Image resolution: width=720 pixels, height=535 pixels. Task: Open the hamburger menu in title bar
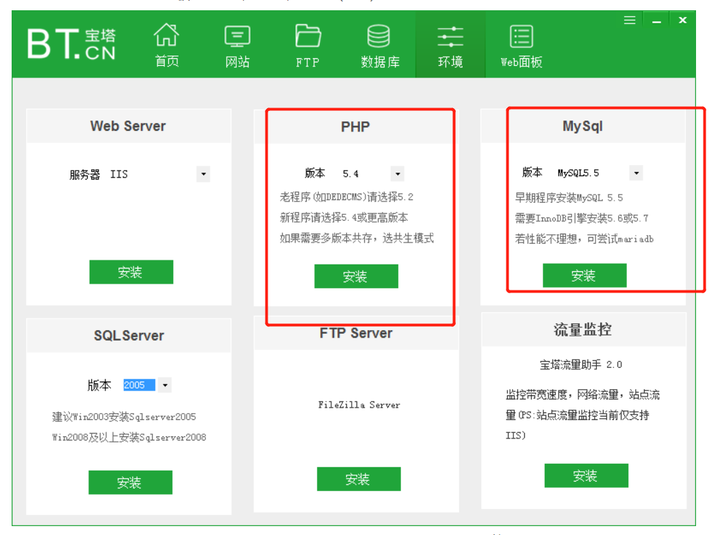pos(630,20)
